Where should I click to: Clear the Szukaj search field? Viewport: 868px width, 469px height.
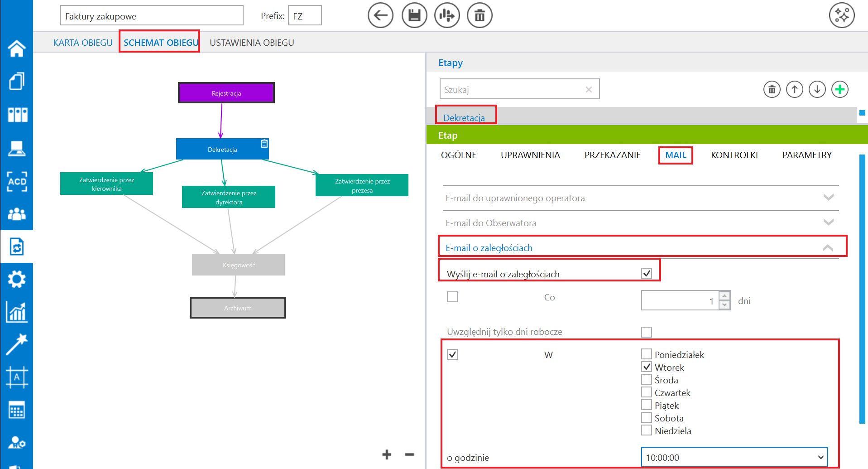pyautogui.click(x=589, y=89)
